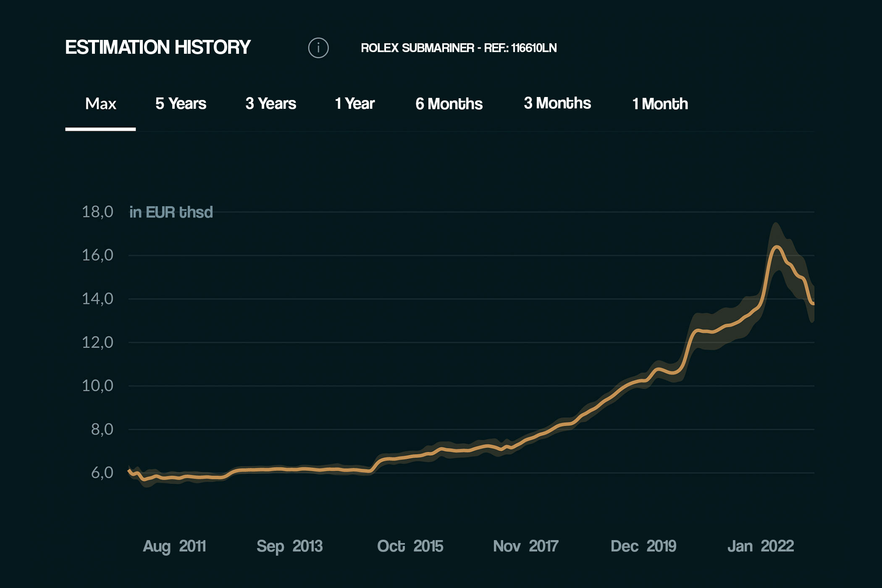Click the ESTIMATION HISTORY heading

(157, 47)
